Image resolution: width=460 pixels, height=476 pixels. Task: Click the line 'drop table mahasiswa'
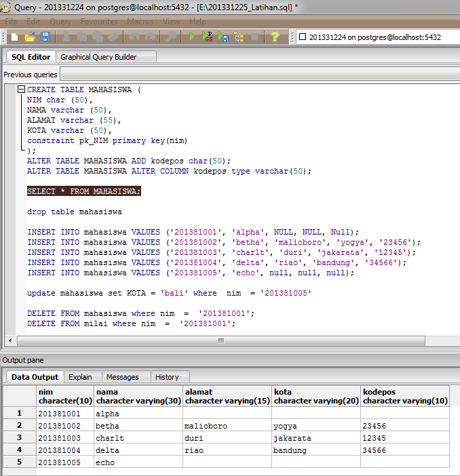tap(75, 212)
